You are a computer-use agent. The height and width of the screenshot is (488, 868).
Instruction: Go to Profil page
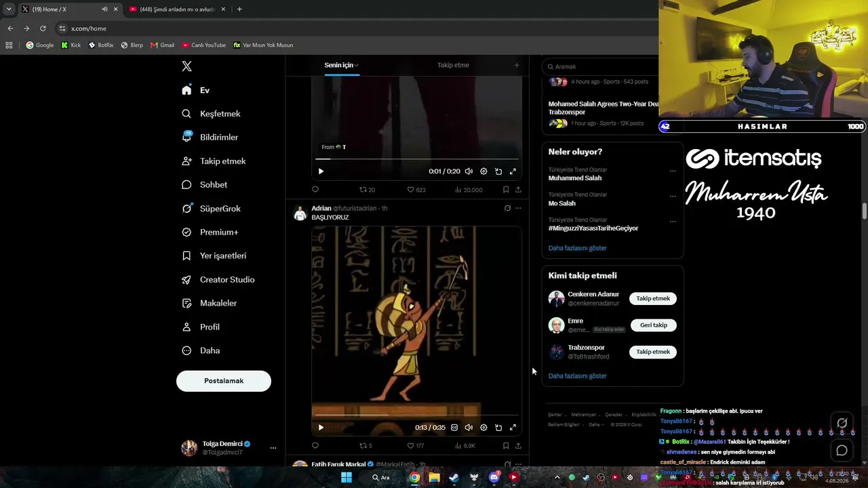pyautogui.click(x=201, y=327)
